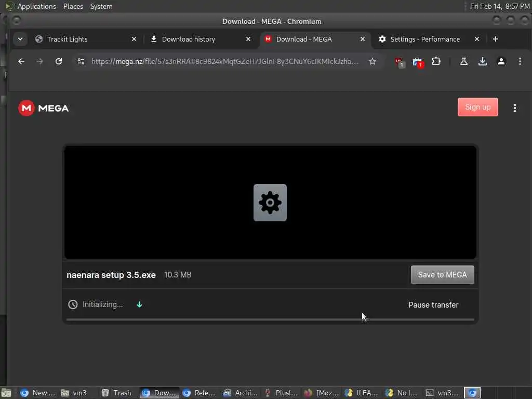Click Pause transfer
Image resolution: width=532 pixels, height=399 pixels.
point(433,304)
